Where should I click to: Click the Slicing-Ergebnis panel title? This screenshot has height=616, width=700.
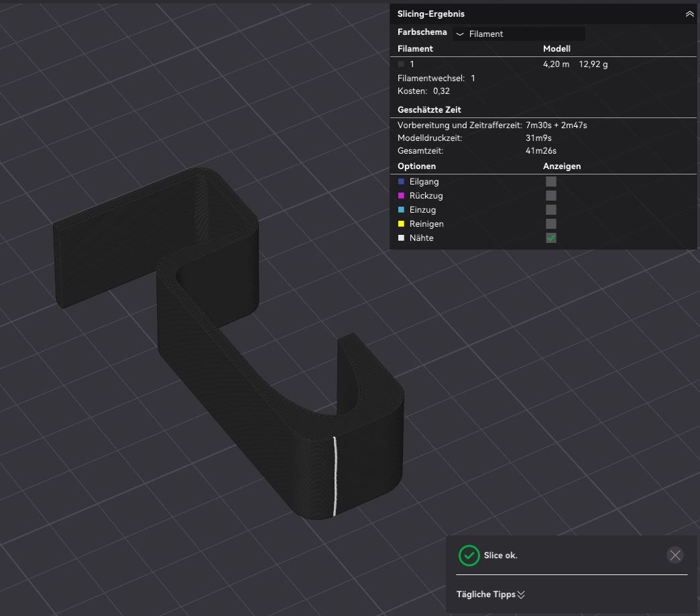431,14
